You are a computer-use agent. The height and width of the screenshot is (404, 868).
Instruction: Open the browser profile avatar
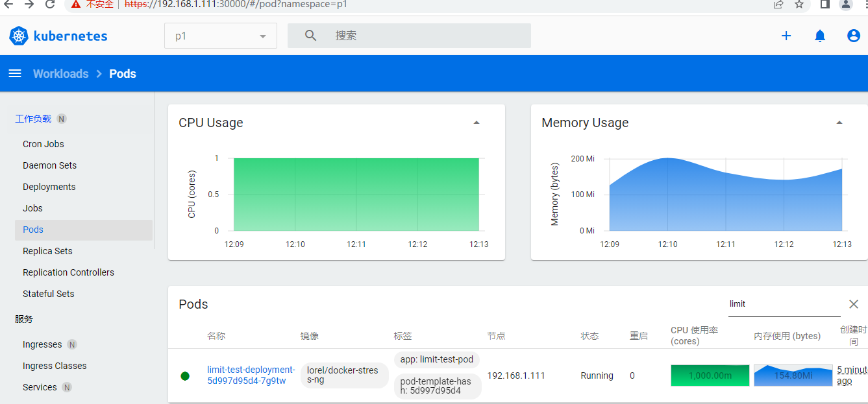846,5
